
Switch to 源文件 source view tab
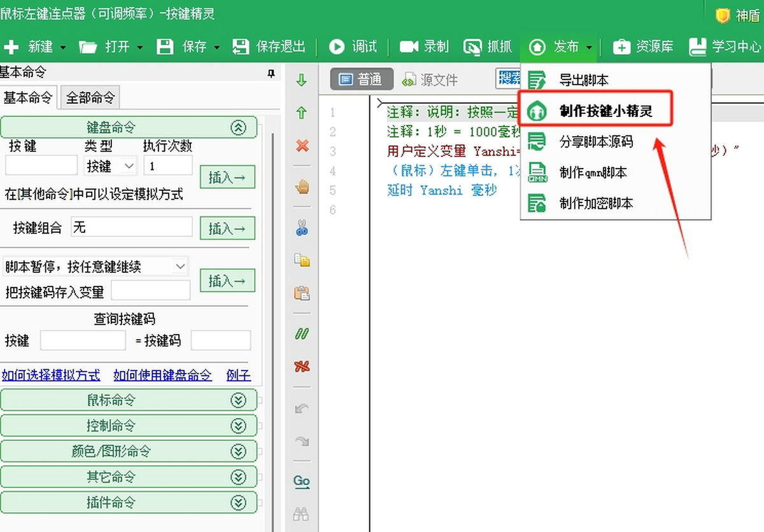click(430, 80)
